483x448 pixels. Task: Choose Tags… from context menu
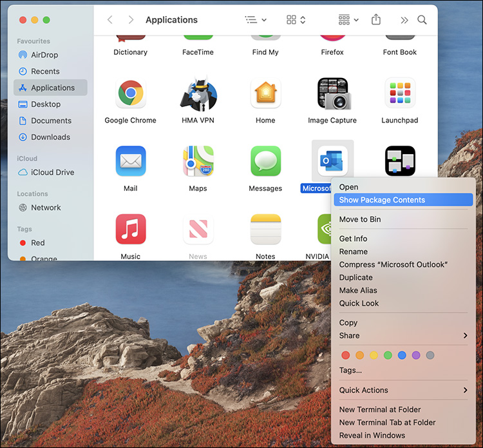pyautogui.click(x=403, y=370)
